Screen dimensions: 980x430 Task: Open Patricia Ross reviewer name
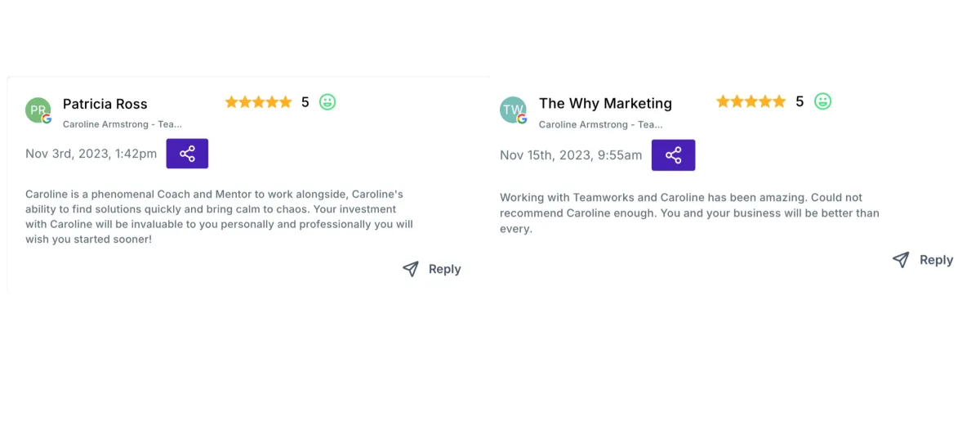click(105, 104)
